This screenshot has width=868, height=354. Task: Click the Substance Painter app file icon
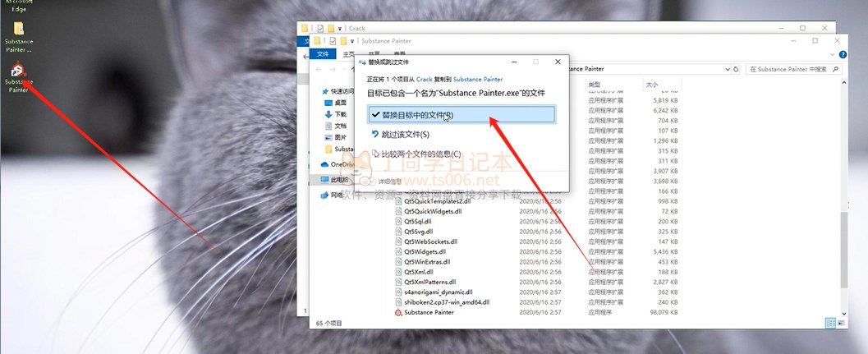[398, 312]
